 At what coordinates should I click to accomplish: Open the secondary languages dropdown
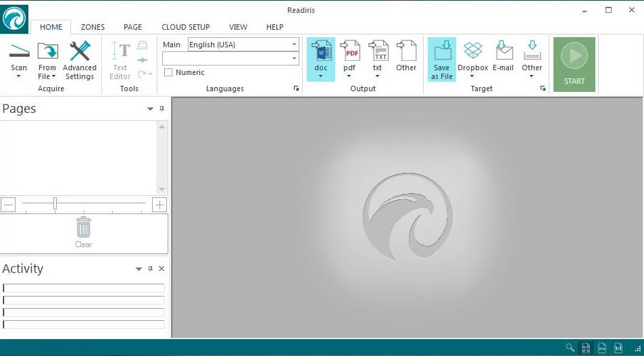click(294, 59)
